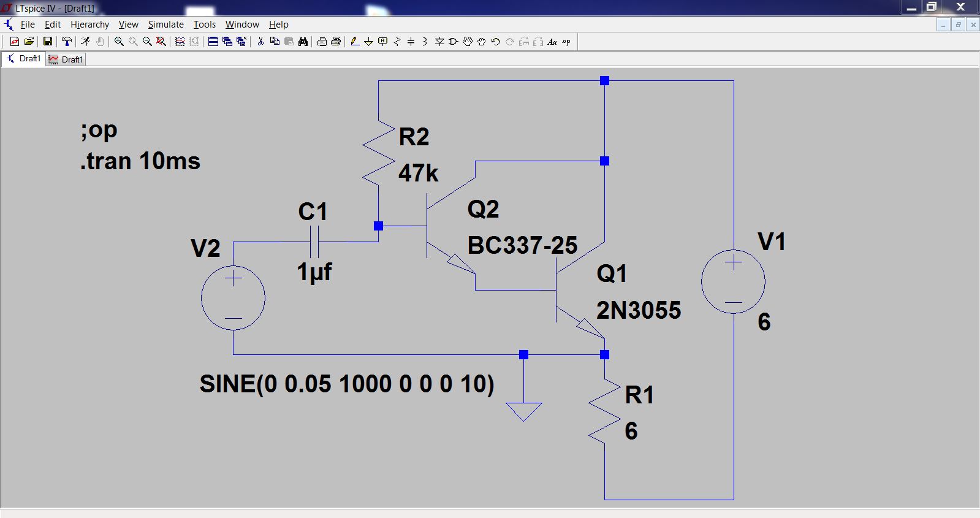The height and width of the screenshot is (518, 980).
Task: Open Control Panel hammer icon
Action: coord(66,42)
